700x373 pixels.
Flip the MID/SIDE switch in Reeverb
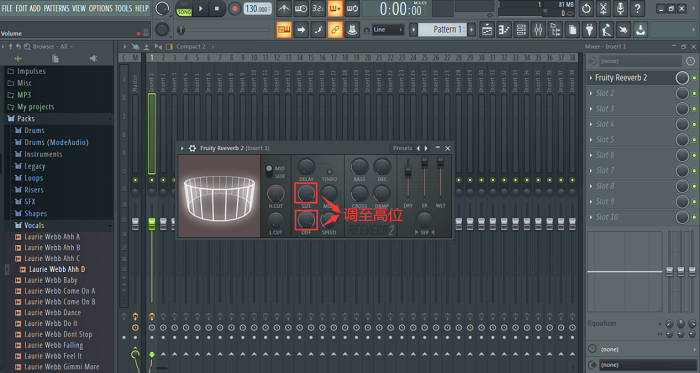click(269, 171)
